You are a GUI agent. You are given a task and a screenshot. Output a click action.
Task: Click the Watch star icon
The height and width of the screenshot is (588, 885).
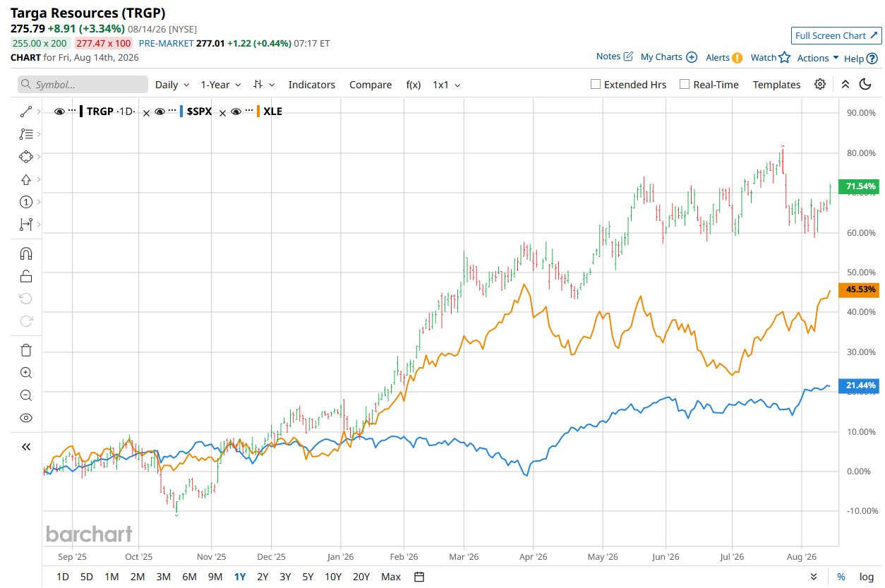pyautogui.click(x=783, y=57)
